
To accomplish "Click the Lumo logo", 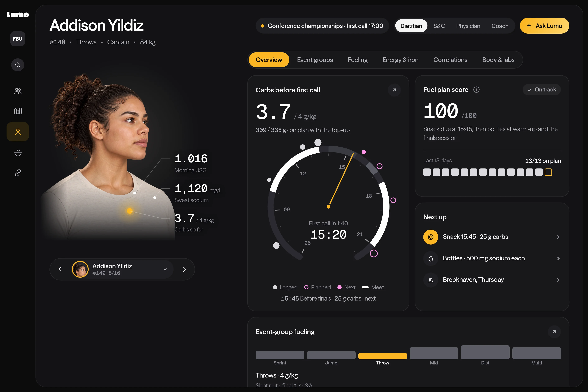I will [17, 15].
